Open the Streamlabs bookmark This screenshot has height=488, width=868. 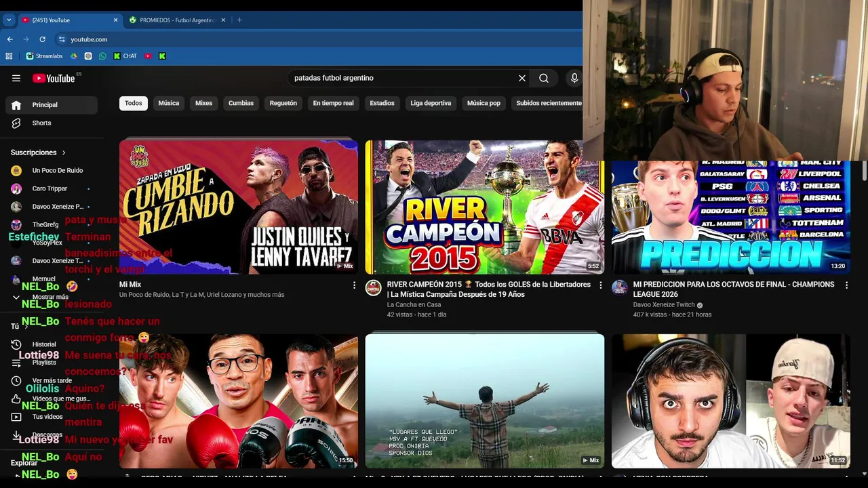[44, 56]
